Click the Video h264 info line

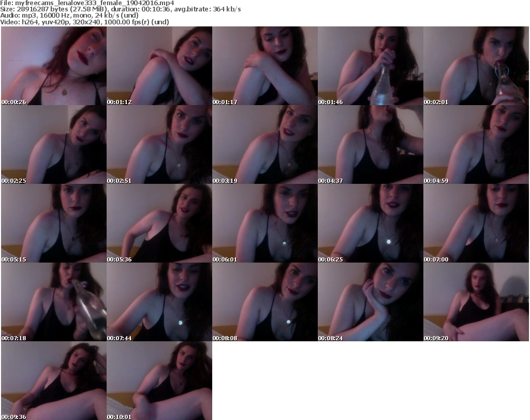point(84,22)
